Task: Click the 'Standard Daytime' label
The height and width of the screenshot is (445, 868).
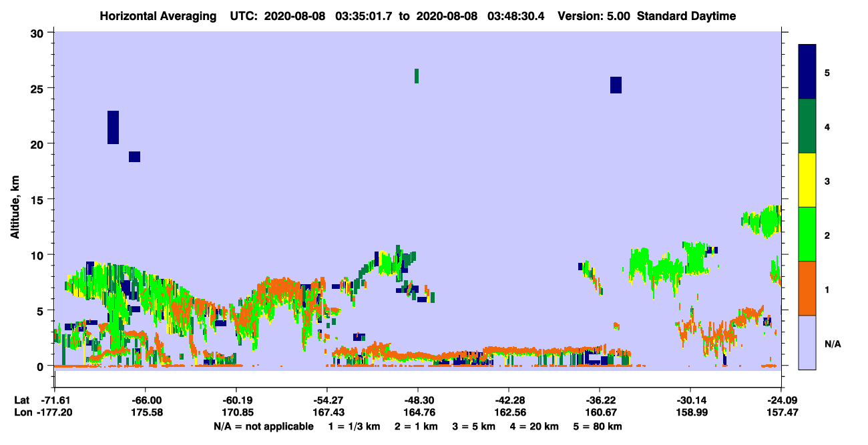Action: (686, 16)
